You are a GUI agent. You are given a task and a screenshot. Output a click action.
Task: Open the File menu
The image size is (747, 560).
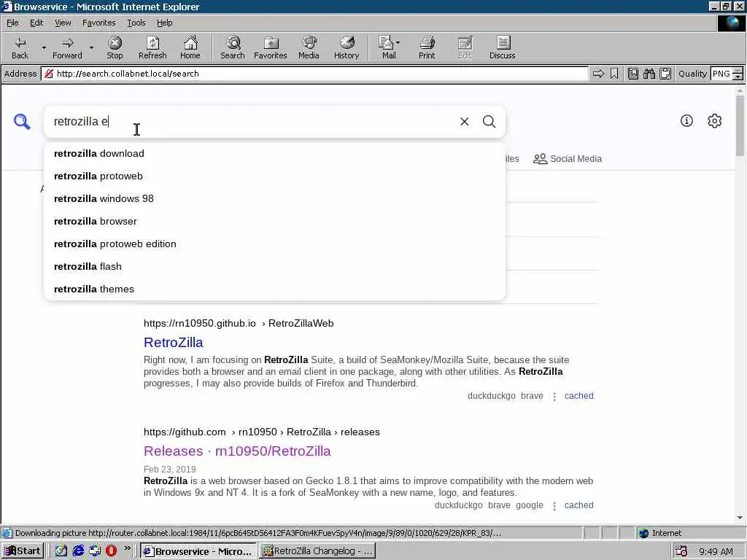coord(12,23)
